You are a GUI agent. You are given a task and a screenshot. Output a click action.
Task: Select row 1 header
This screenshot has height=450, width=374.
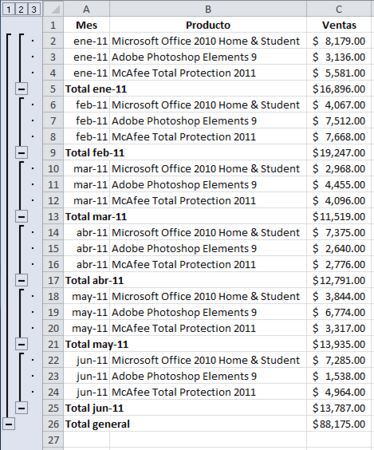(x=53, y=25)
